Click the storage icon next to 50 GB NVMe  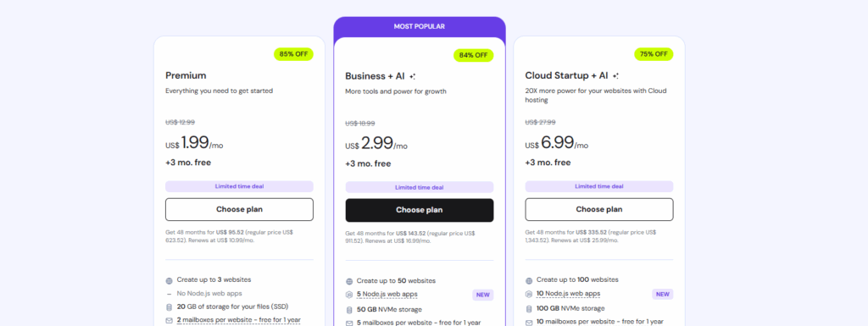pos(348,310)
